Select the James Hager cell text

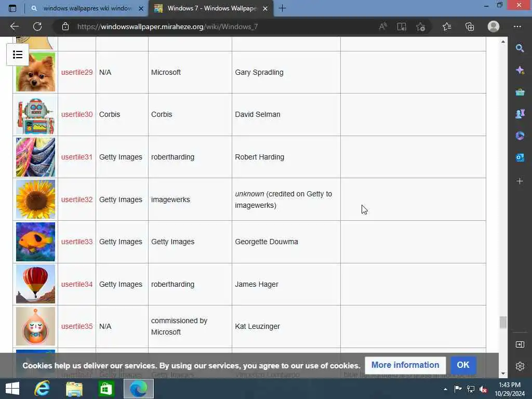[257, 284]
